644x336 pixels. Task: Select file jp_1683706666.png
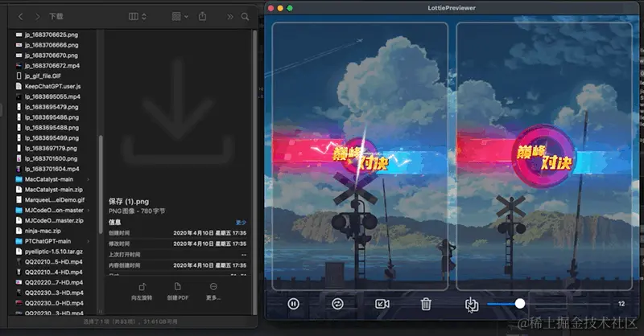(x=52, y=45)
